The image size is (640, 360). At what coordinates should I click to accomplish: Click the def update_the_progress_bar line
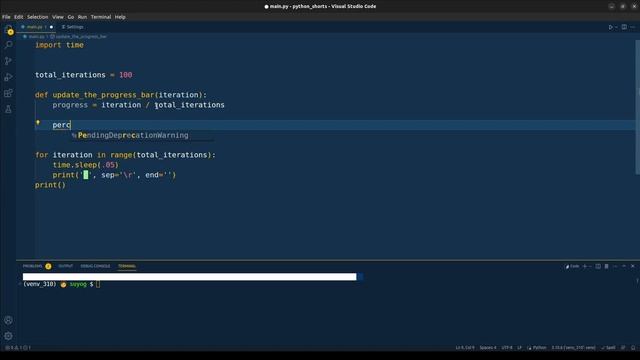point(121,95)
